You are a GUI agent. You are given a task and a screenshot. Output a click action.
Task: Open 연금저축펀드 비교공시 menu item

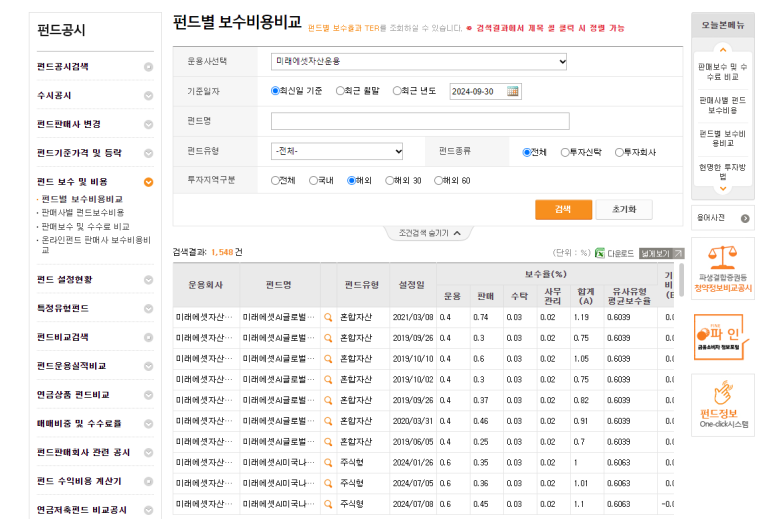pyautogui.click(x=82, y=510)
